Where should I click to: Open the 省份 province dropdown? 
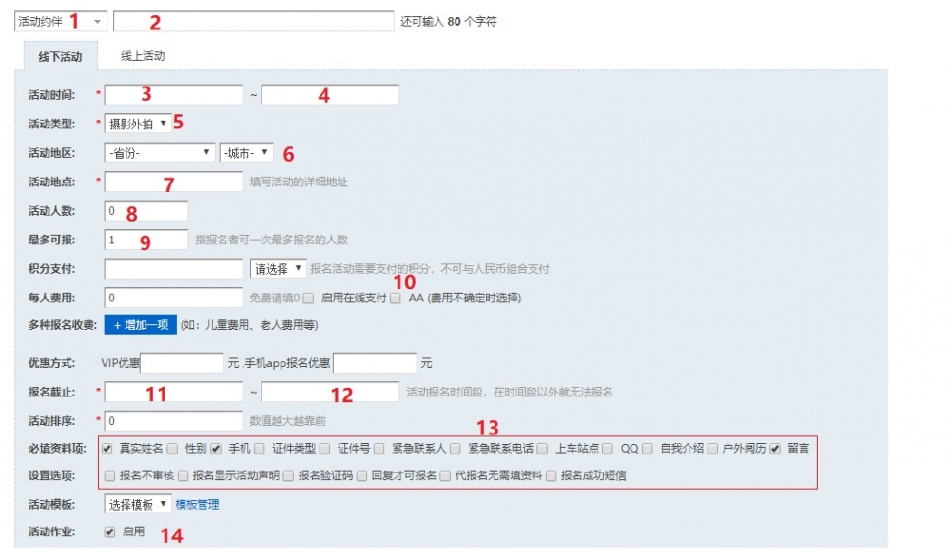(159, 152)
